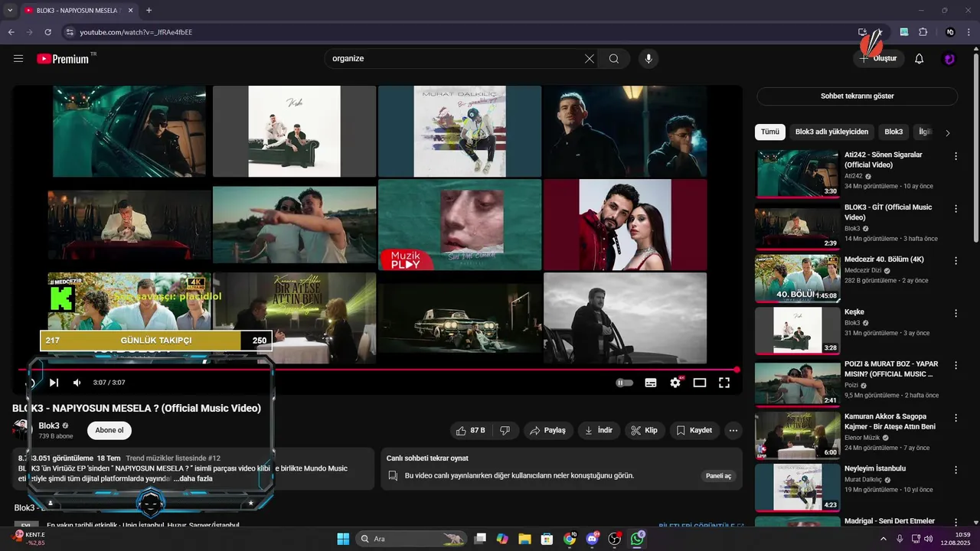Screen dimensions: 980x551
Task: Open File Explorer from the taskbar
Action: tap(524, 539)
